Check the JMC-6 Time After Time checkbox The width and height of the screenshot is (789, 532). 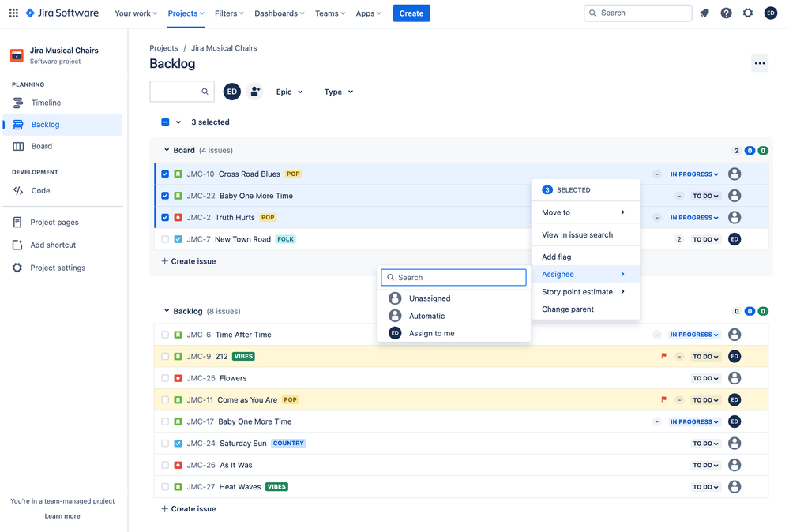[165, 335]
